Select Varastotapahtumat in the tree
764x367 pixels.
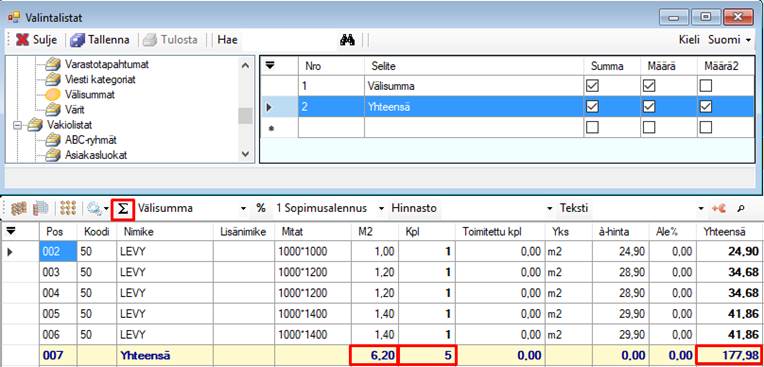[107, 64]
